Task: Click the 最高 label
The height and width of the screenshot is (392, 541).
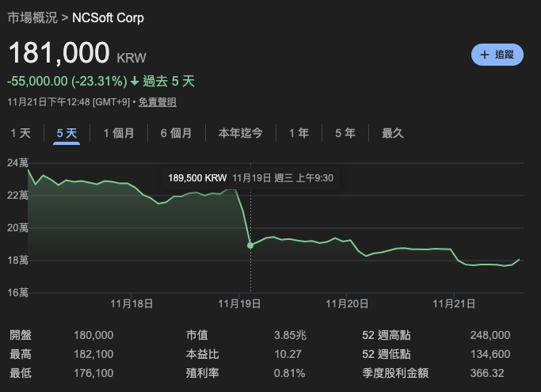Action: 21,354
